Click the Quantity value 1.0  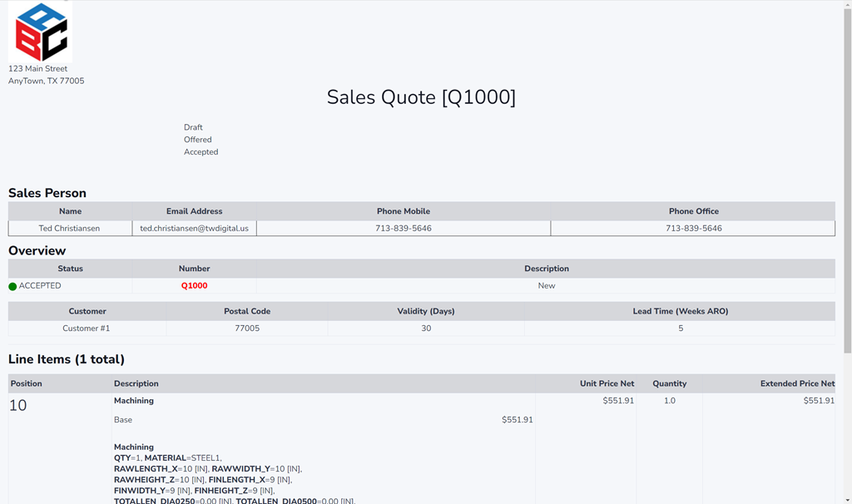tap(669, 401)
